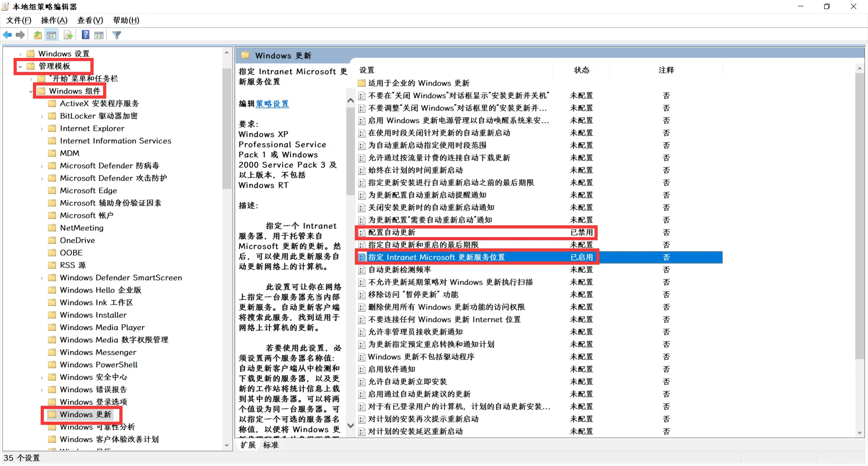Click the blue Back arrow in toolbar
The height and width of the screenshot is (466, 868).
(8, 35)
